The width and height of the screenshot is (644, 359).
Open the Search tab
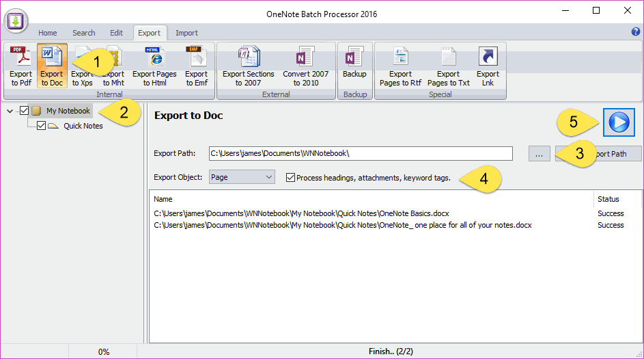pos(84,33)
